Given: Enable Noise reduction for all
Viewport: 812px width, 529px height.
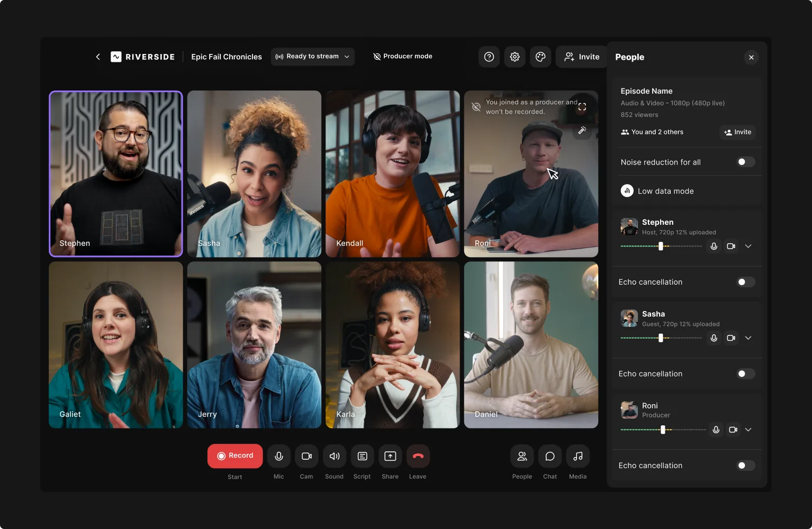Looking at the screenshot, I should click(x=746, y=162).
